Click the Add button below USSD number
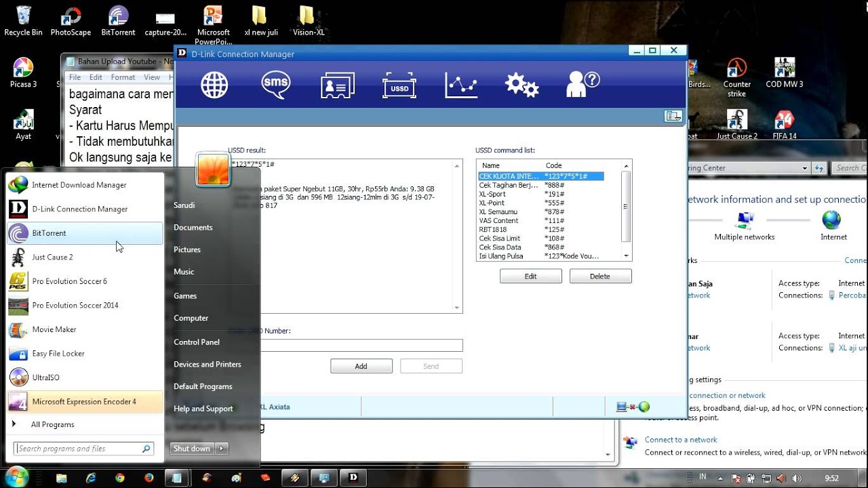Image resolution: width=868 pixels, height=488 pixels. [x=361, y=366]
